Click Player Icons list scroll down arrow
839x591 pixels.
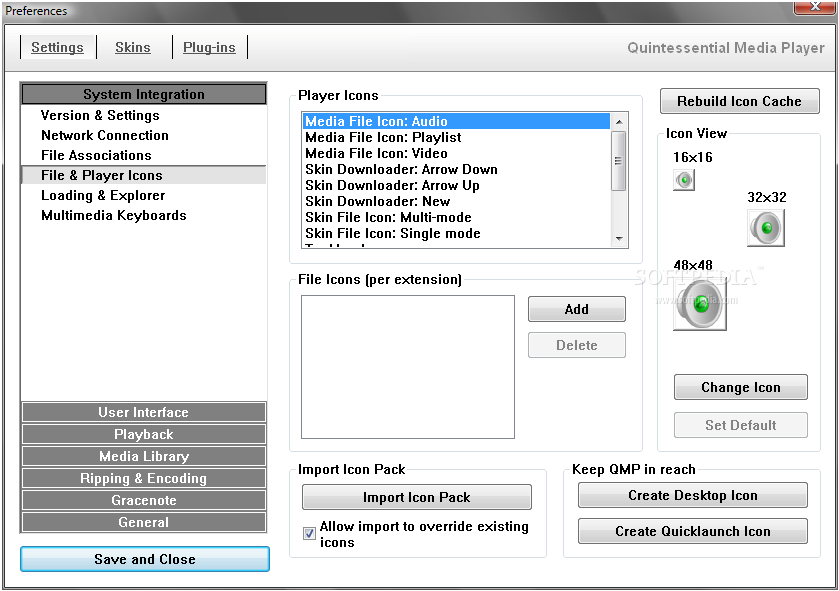[619, 239]
